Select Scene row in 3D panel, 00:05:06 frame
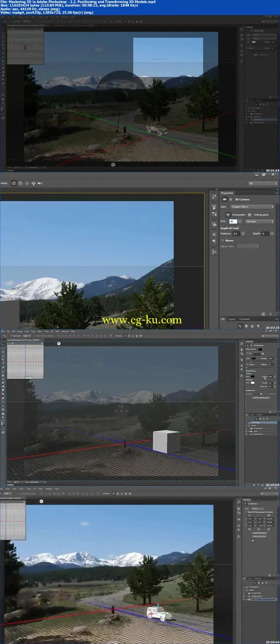This screenshot has width=280, height=644. click(x=261, y=425)
